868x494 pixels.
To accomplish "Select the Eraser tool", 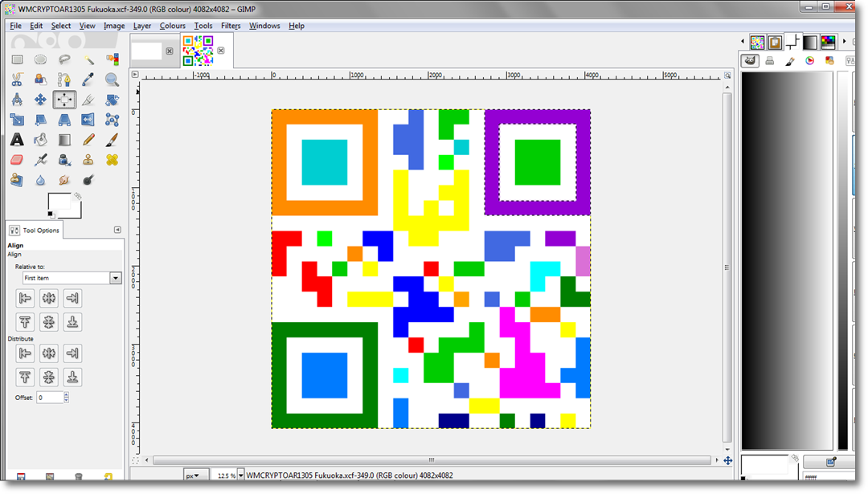I will pyautogui.click(x=17, y=160).
